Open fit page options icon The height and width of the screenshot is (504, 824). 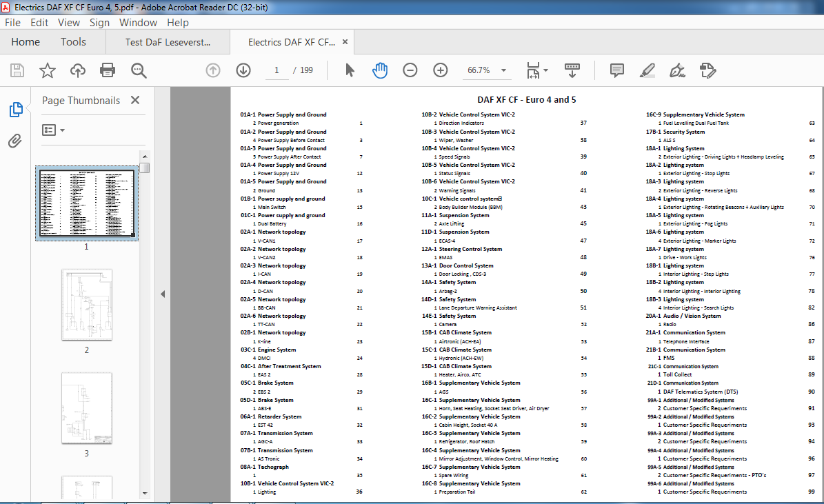pos(536,70)
